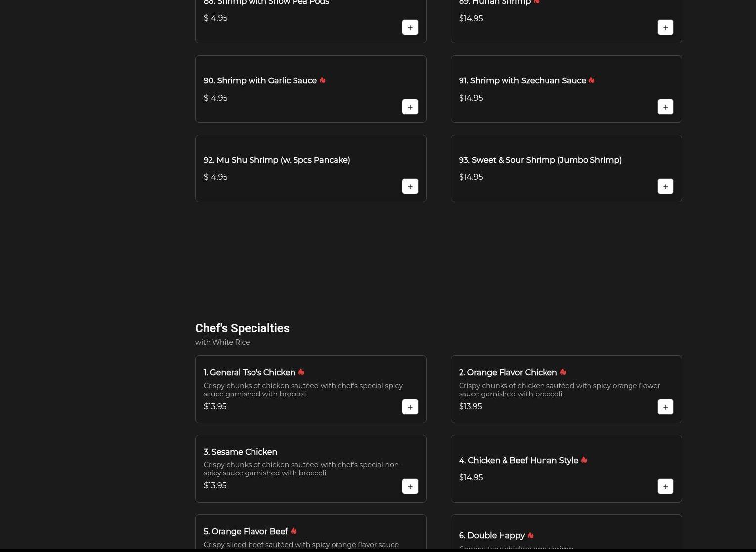The image size is (756, 552).
Task: Click spicy flame icon beside Shrimp with Garlic Sauce
Action: coord(323,80)
